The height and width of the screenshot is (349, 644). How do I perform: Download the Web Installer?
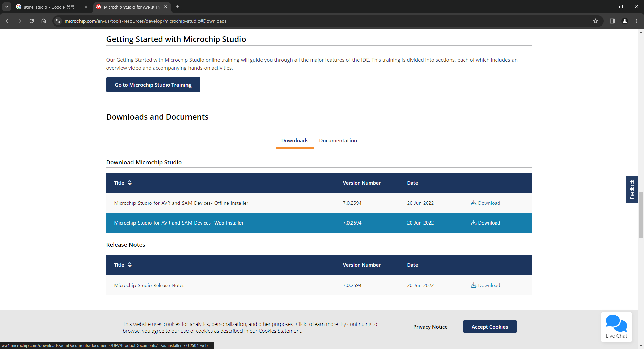point(485,223)
